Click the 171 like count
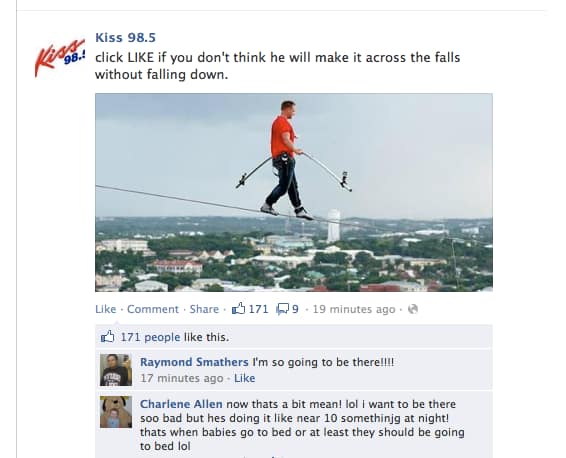 pyautogui.click(x=258, y=309)
